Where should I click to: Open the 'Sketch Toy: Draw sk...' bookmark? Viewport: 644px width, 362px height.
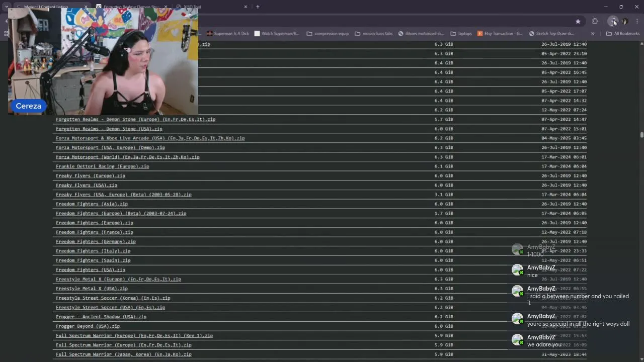click(x=551, y=34)
